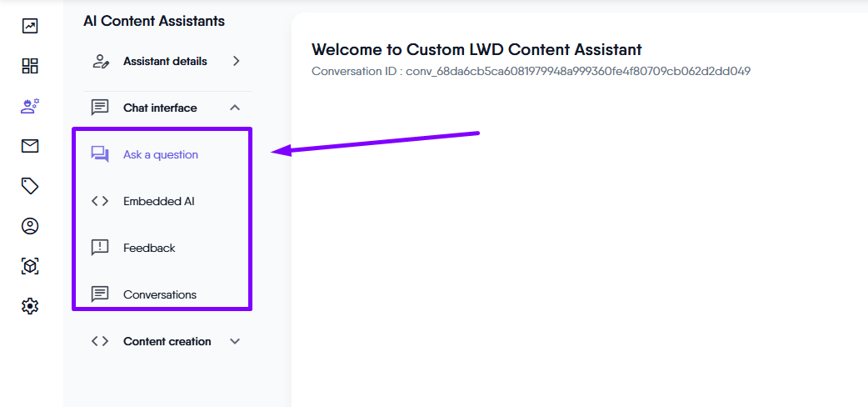Collapse the Chat interface section chevron

point(235,108)
